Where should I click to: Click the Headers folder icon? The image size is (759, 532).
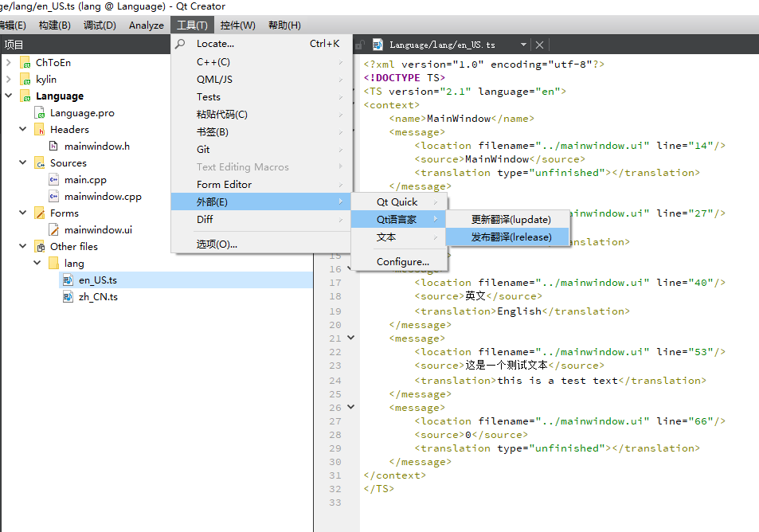point(40,130)
